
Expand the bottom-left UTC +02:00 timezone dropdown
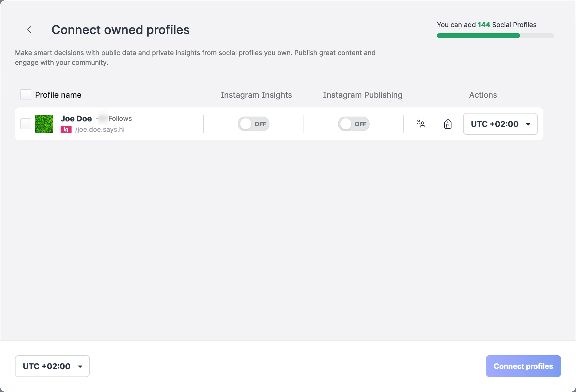(52, 366)
